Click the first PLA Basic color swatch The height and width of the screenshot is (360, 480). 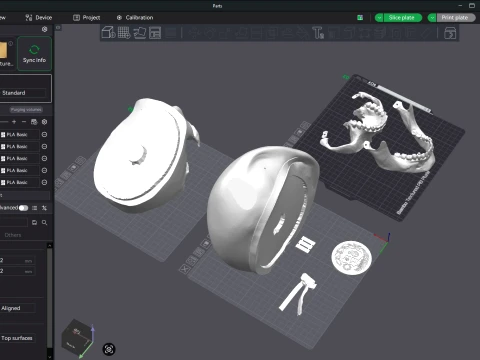coord(3,135)
